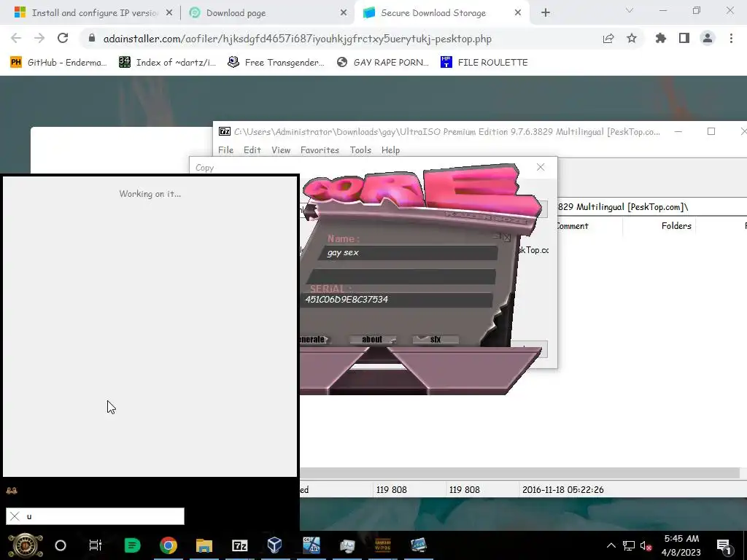Click the browser back arrow
The height and width of the screenshot is (560, 747).
16,39
